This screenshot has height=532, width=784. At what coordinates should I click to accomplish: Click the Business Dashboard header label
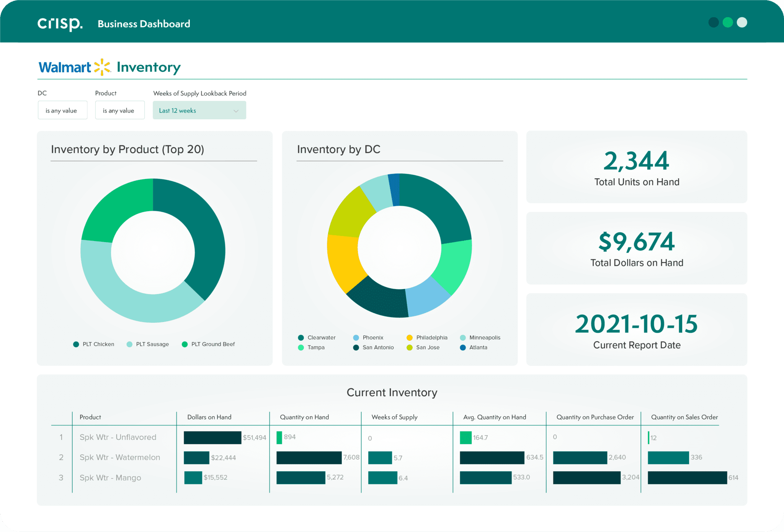(144, 23)
